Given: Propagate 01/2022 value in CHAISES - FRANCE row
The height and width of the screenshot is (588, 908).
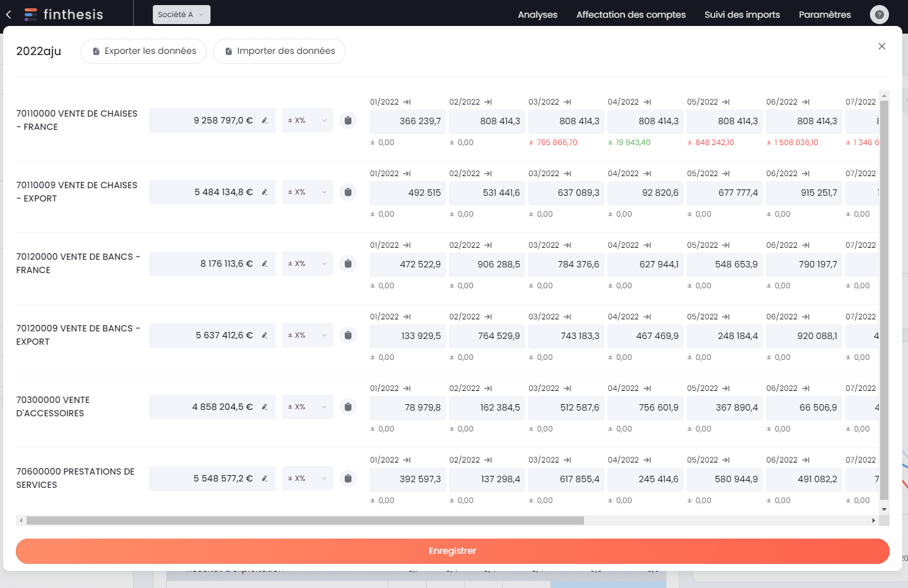Looking at the screenshot, I should point(407,102).
